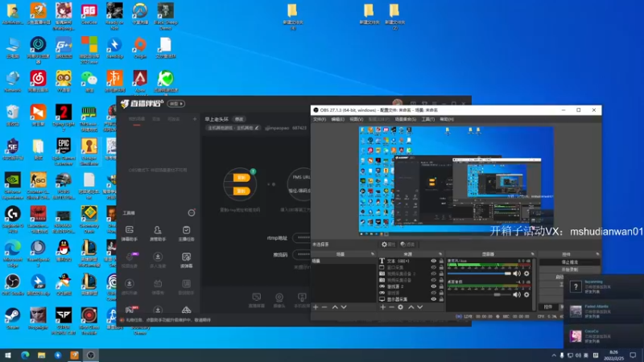Click the 属性 properties button above the Sources panel
Viewport: 644px width, 362px height.
click(x=388, y=245)
